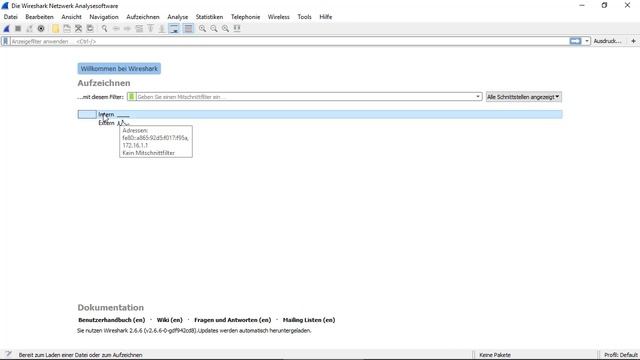
Task: Select the Extern interface row
Action: [x=320, y=123]
